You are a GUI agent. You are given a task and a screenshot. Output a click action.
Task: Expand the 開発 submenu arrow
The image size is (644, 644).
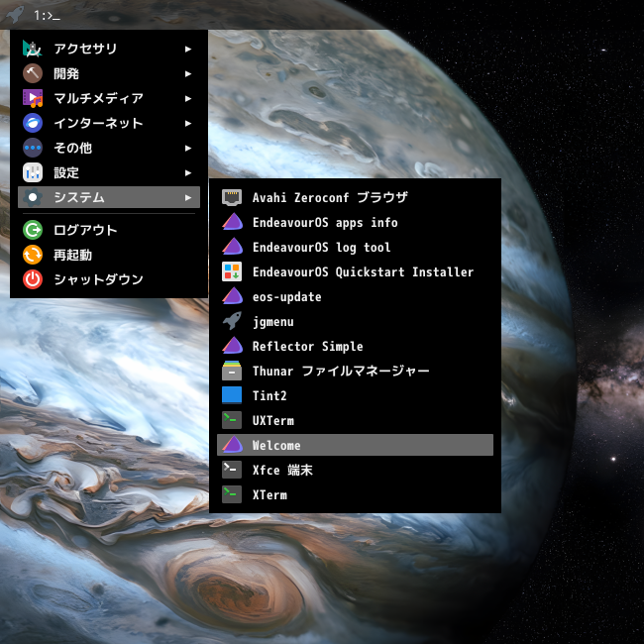coord(188,73)
